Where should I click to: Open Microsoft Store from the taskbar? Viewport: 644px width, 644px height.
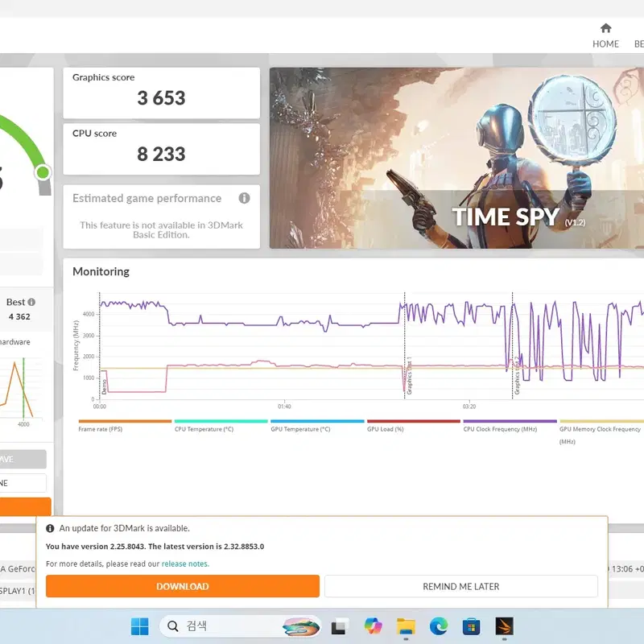(471, 626)
